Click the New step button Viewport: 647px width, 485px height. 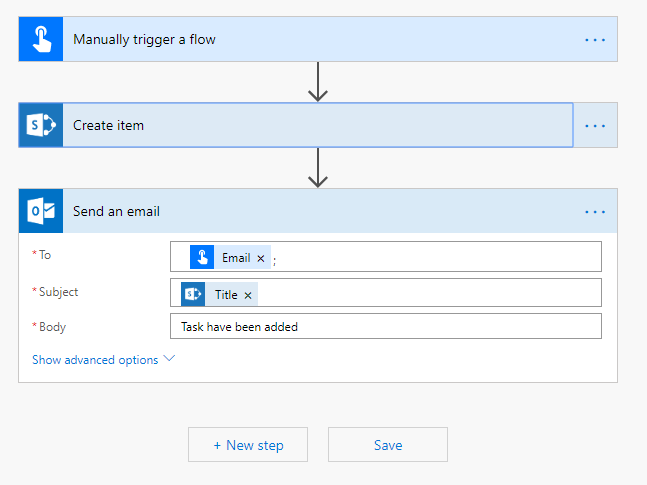[248, 445]
